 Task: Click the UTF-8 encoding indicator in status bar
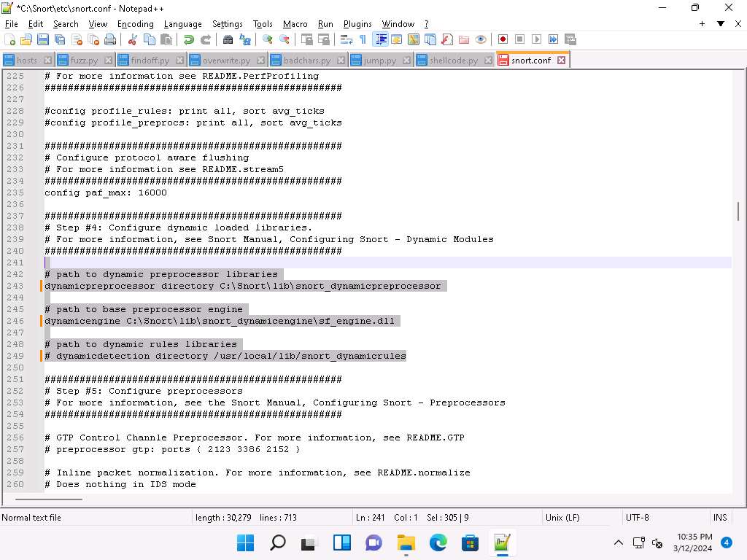[637, 518]
